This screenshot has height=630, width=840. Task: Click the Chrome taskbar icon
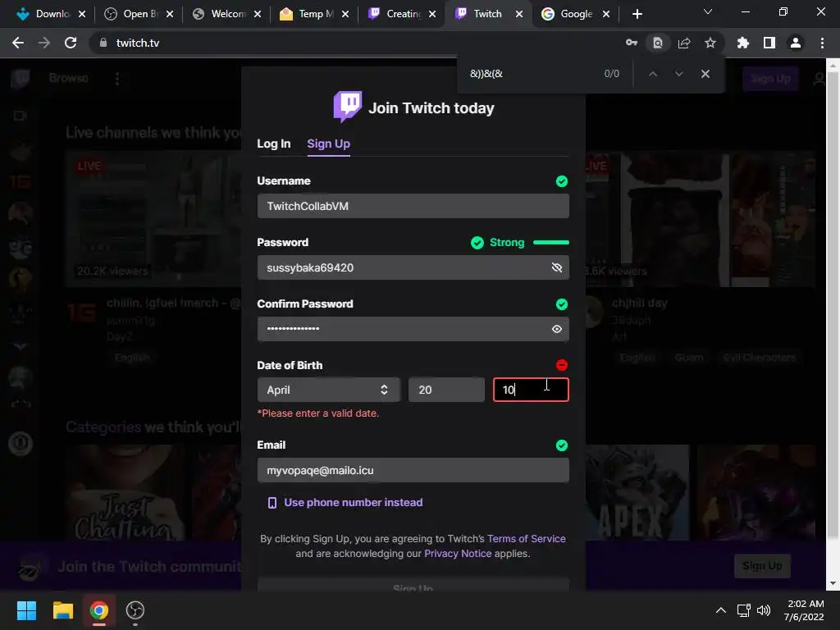coord(99,610)
